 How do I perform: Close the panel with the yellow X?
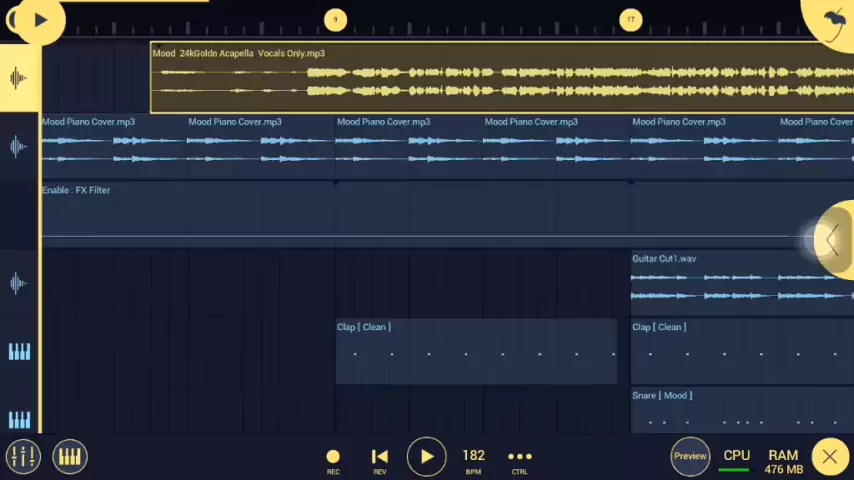tap(829, 457)
